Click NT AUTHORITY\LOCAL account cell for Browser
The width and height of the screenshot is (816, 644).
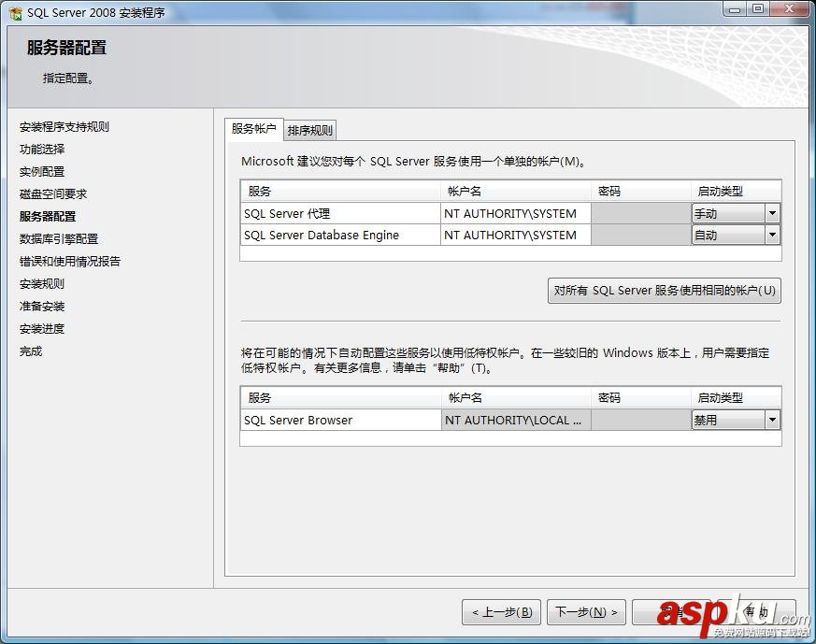click(x=516, y=420)
